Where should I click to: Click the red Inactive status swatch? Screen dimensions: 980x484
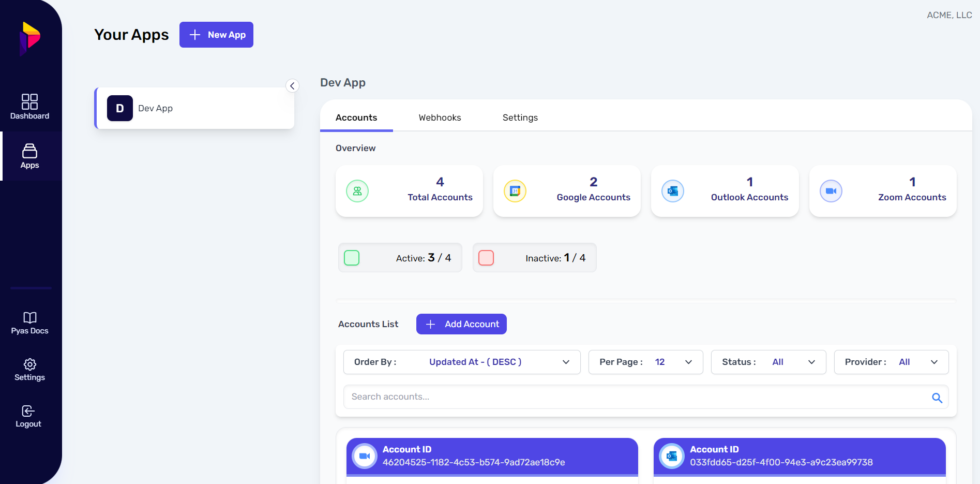(486, 258)
